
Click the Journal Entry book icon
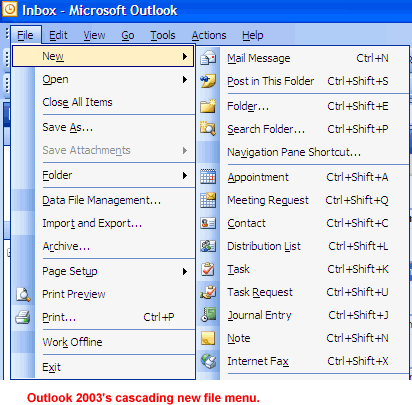tap(208, 315)
